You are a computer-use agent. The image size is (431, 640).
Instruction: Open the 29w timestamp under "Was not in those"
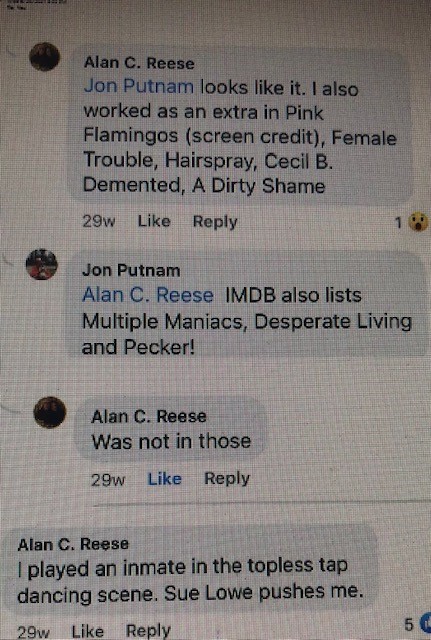click(x=108, y=479)
